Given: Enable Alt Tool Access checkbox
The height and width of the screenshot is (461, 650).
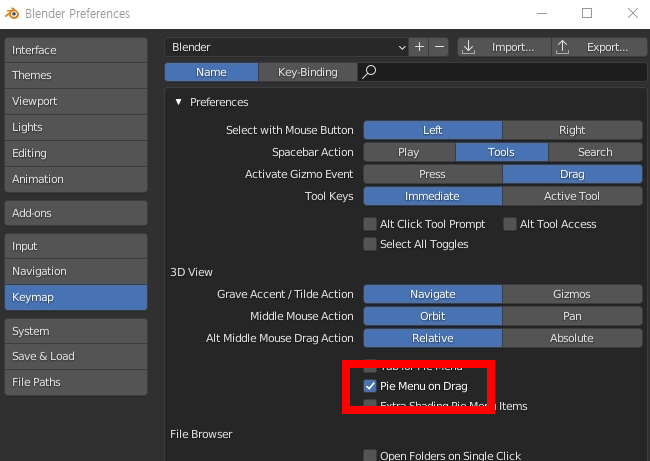Looking at the screenshot, I should [x=510, y=224].
